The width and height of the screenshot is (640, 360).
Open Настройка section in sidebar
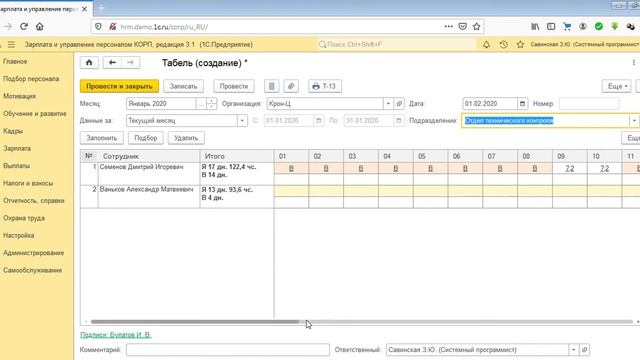19,236
